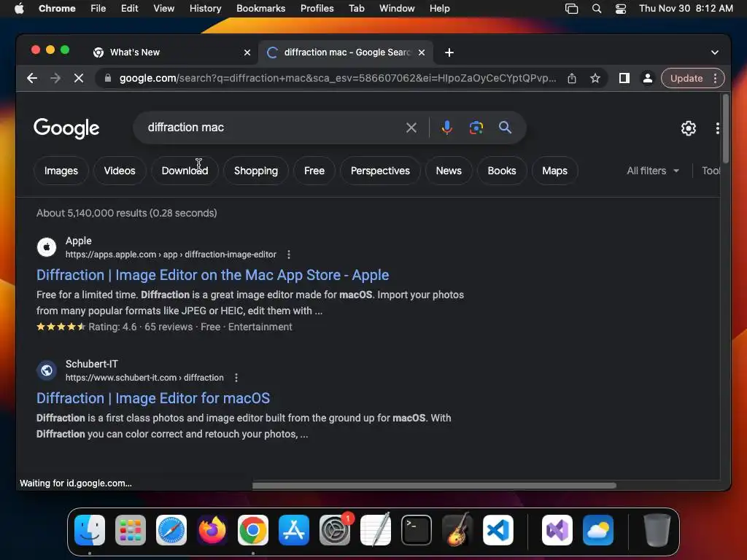Click the vertical page scrollbar
Viewport: 747px width, 560px height.
[x=726, y=128]
